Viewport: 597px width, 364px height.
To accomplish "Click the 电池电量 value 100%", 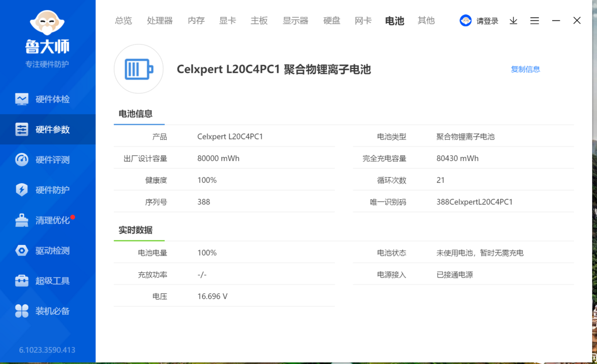I will coord(207,253).
